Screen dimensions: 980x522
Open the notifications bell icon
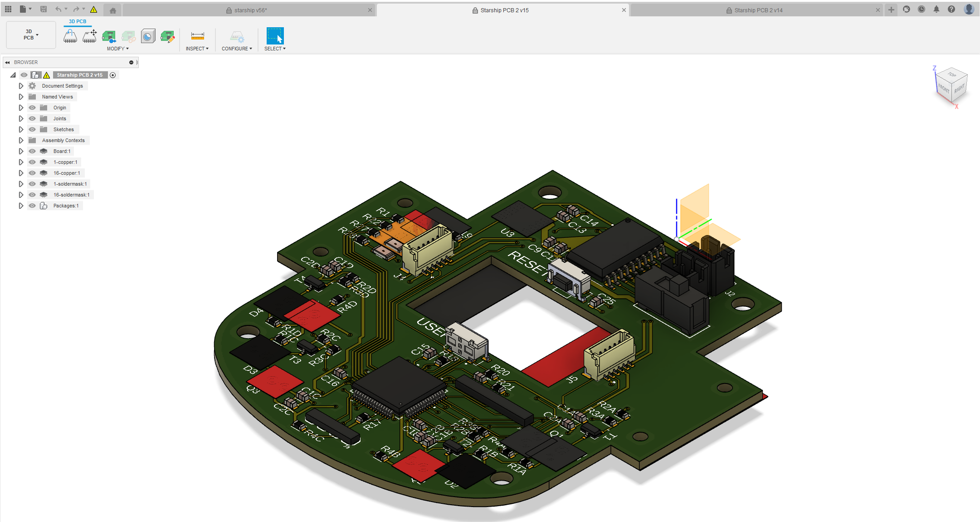(x=936, y=9)
